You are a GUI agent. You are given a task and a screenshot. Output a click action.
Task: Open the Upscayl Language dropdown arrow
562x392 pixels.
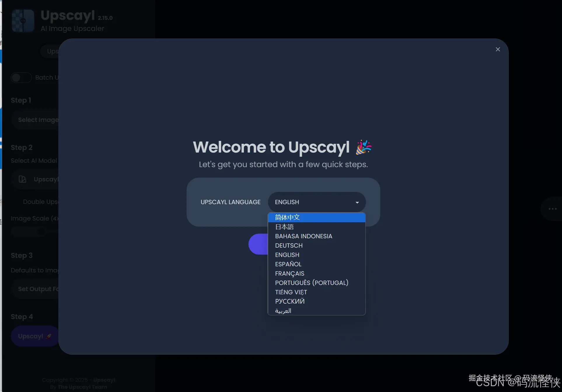pyautogui.click(x=357, y=202)
